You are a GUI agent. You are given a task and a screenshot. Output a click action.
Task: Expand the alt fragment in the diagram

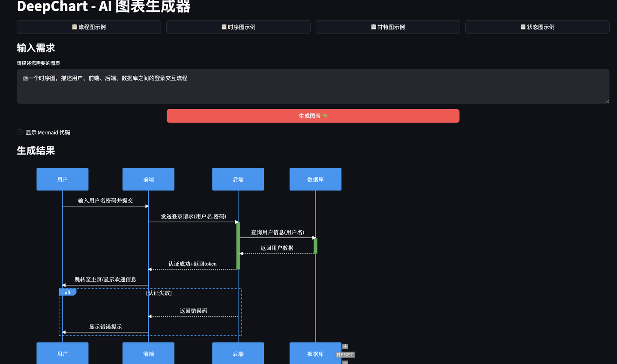[67, 292]
